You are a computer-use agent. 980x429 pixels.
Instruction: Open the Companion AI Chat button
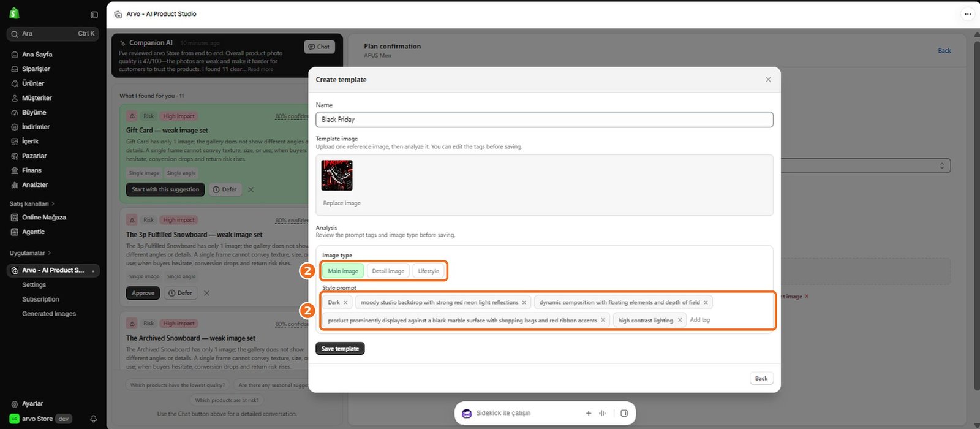pyautogui.click(x=319, y=47)
